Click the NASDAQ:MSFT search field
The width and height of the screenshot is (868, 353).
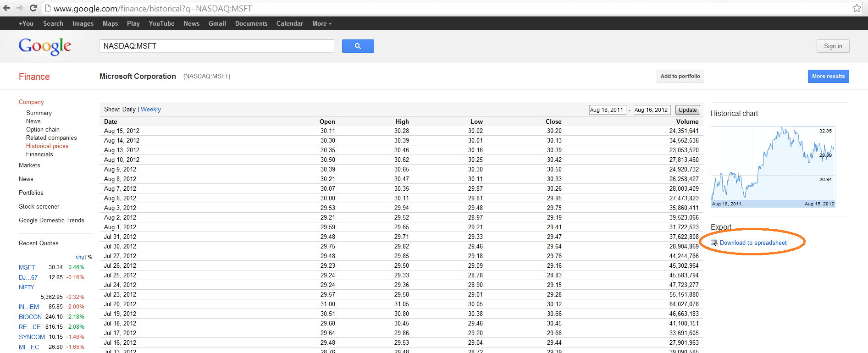point(216,46)
